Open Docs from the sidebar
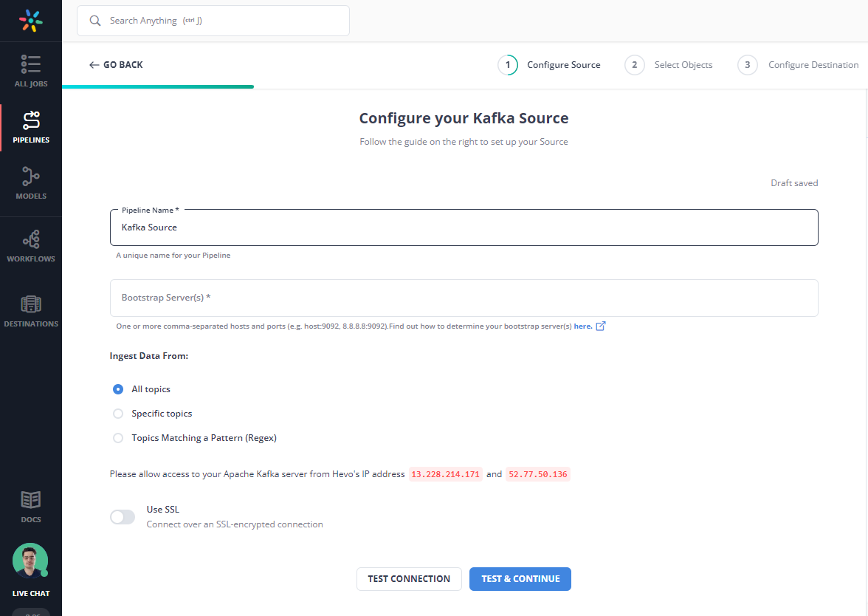This screenshot has height=616, width=868. [x=31, y=507]
